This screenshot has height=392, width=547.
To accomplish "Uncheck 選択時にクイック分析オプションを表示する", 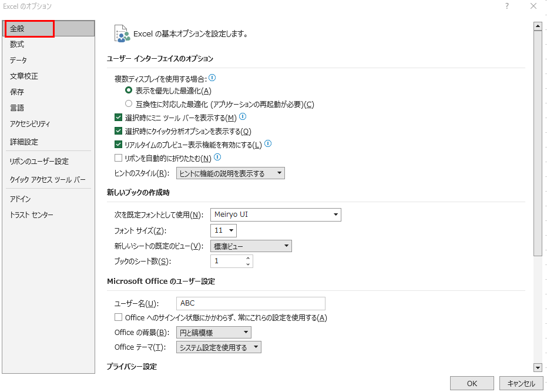I will pyautogui.click(x=119, y=131).
